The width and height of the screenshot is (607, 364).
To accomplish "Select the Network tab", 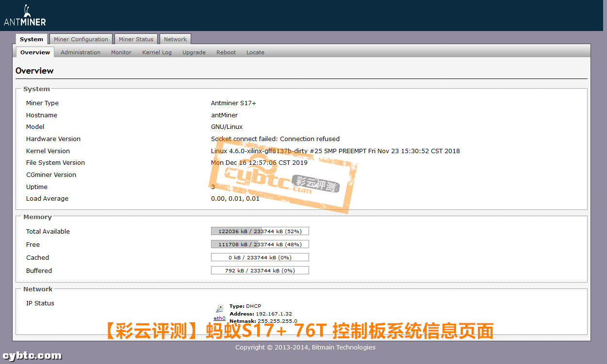I will pyautogui.click(x=175, y=39).
